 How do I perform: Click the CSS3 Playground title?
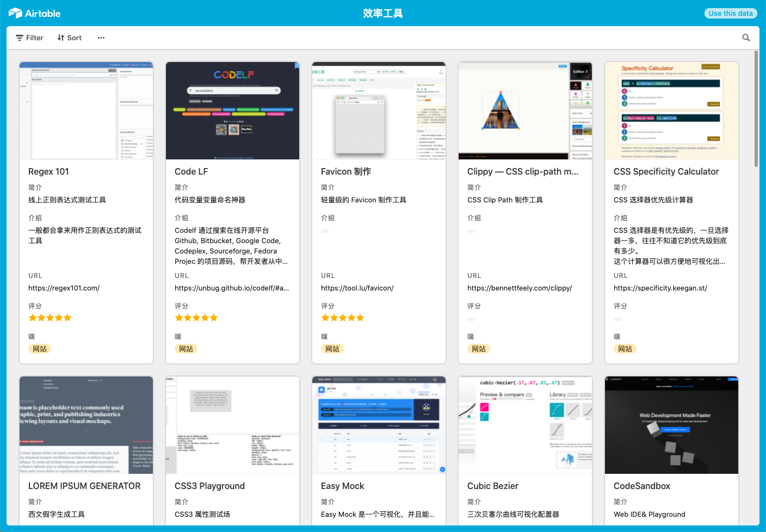pos(209,486)
